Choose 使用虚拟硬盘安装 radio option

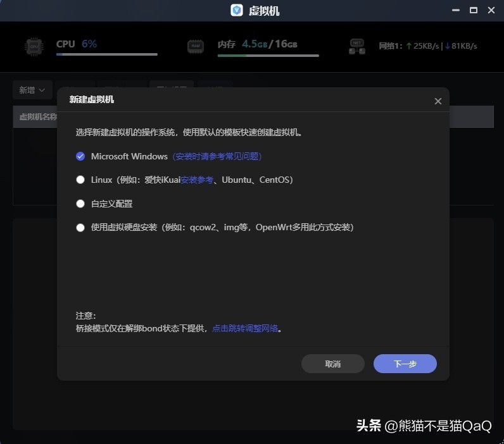point(80,228)
